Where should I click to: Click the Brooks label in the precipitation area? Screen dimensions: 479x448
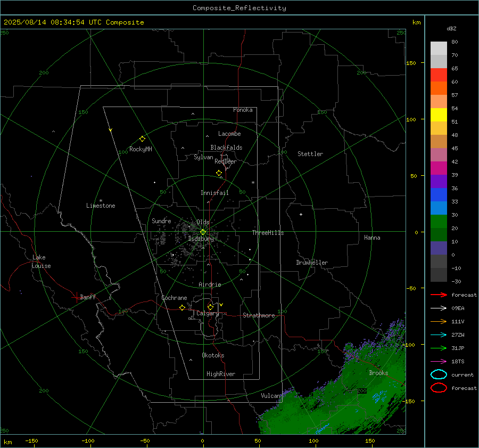click(x=378, y=373)
